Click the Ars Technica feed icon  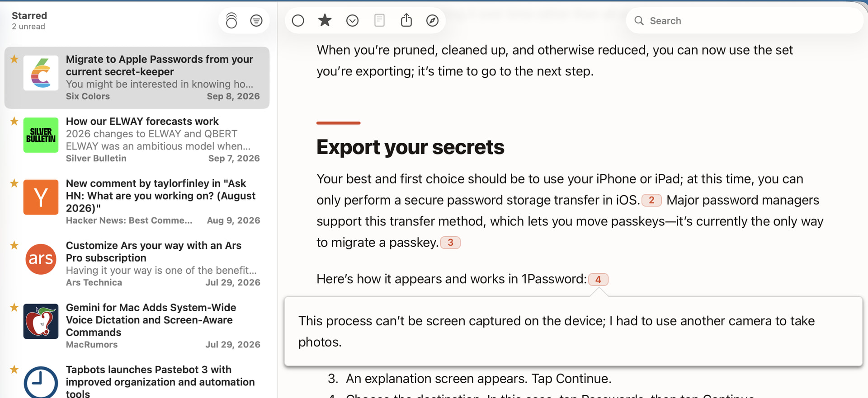point(41,259)
